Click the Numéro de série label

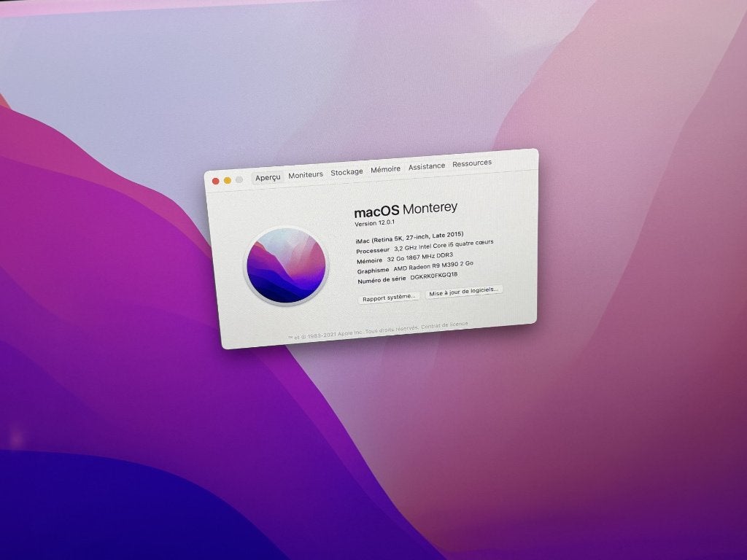coord(382,280)
